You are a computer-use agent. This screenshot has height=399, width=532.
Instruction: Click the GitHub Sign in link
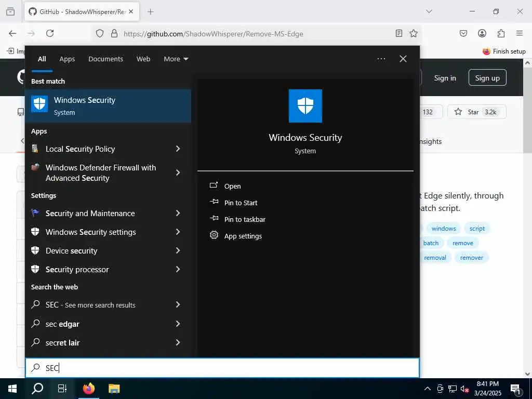(x=445, y=78)
